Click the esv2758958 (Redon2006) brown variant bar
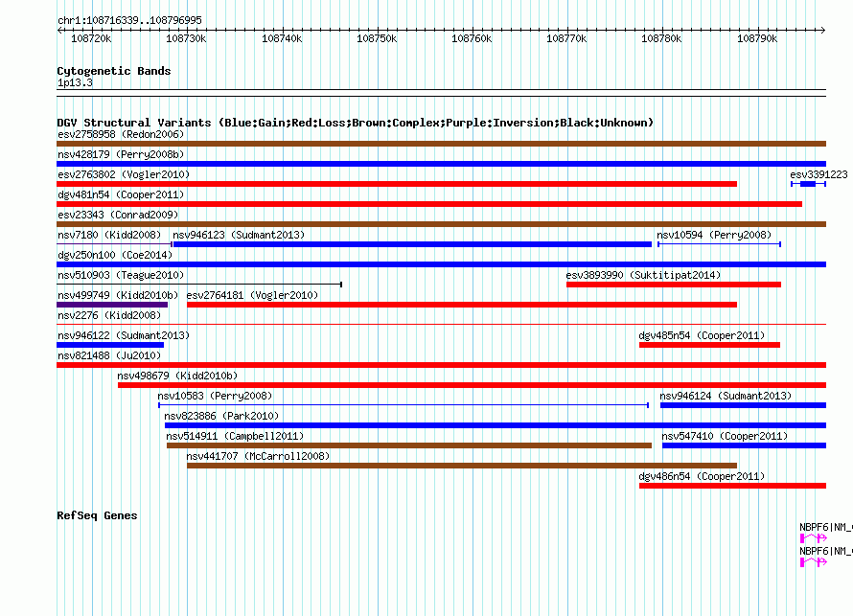The width and height of the screenshot is (853, 616). pyautogui.click(x=441, y=144)
